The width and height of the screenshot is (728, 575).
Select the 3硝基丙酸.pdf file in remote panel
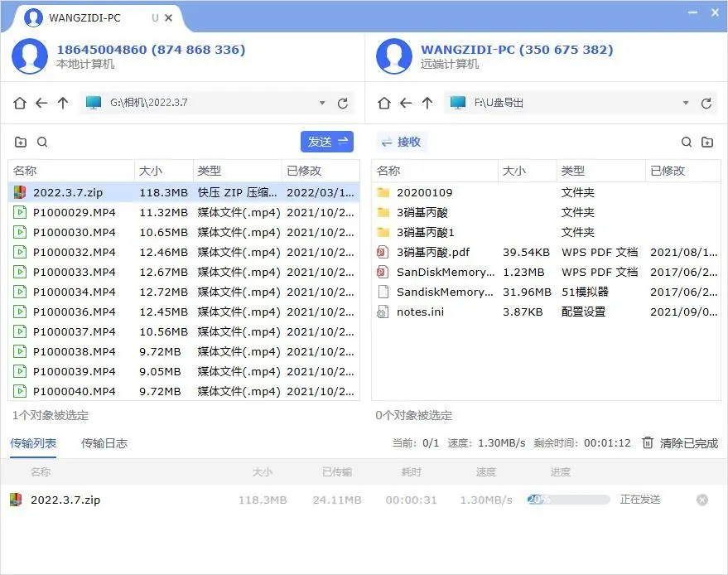pos(424,252)
